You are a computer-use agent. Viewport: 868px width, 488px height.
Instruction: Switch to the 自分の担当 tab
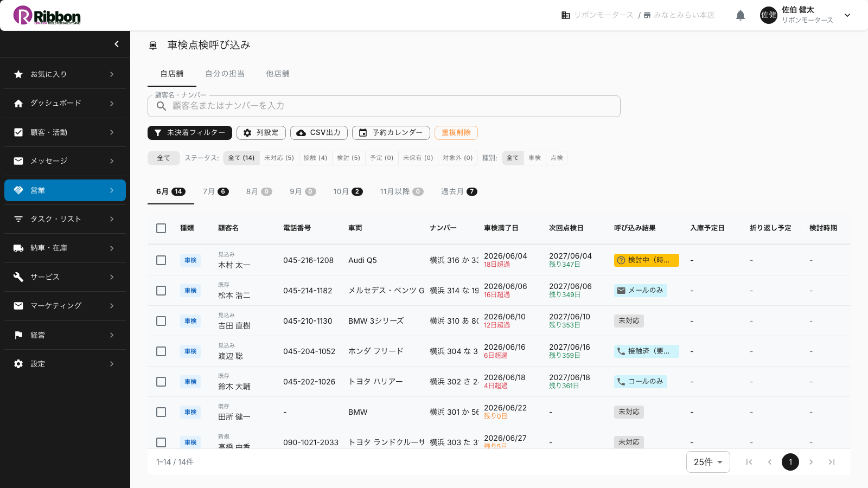pos(225,74)
